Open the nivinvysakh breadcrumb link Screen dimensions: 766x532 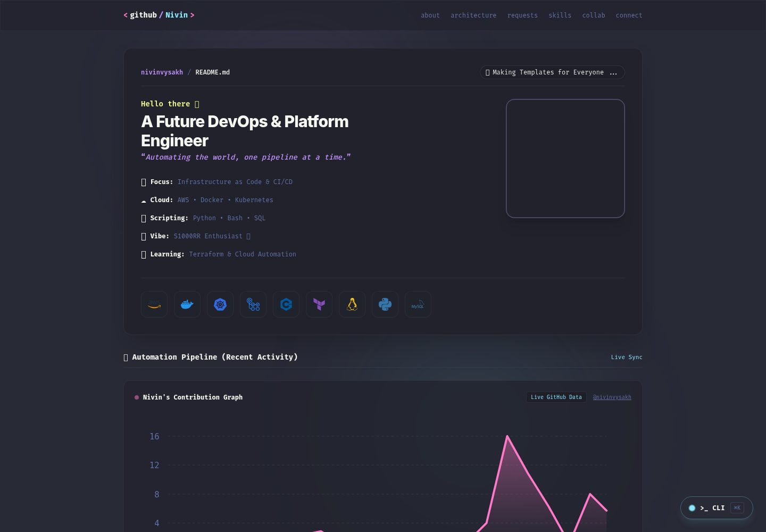click(x=162, y=72)
